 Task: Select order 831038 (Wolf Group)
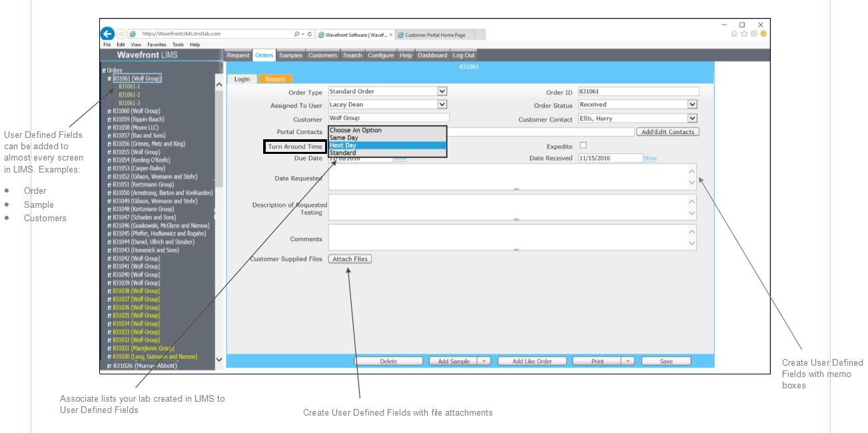137,291
